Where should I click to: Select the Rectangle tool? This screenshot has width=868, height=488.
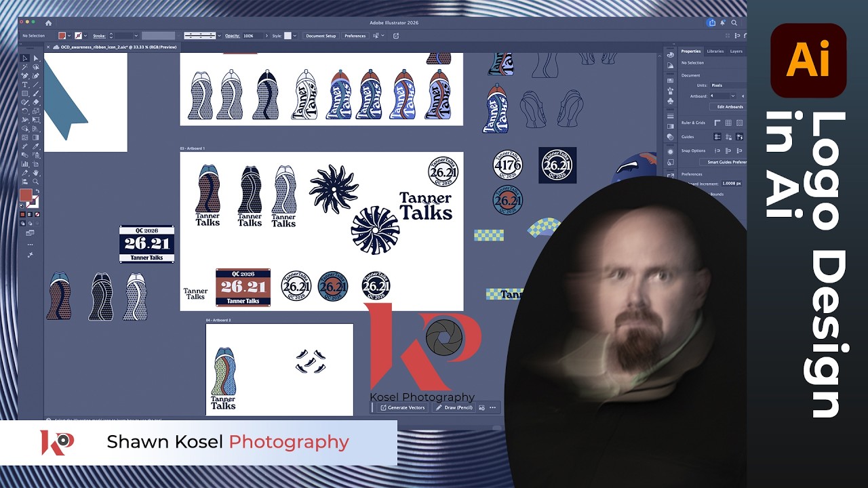tap(25, 94)
